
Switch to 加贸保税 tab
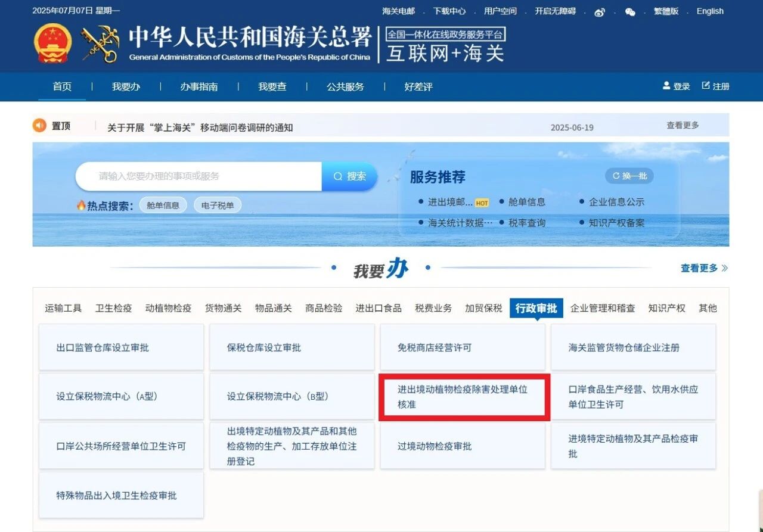[x=483, y=308]
